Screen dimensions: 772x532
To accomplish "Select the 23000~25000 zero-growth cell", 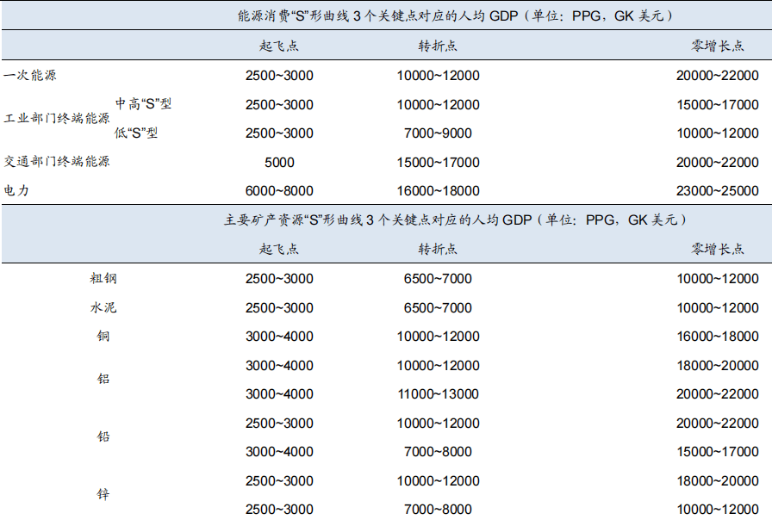I will point(717,190).
